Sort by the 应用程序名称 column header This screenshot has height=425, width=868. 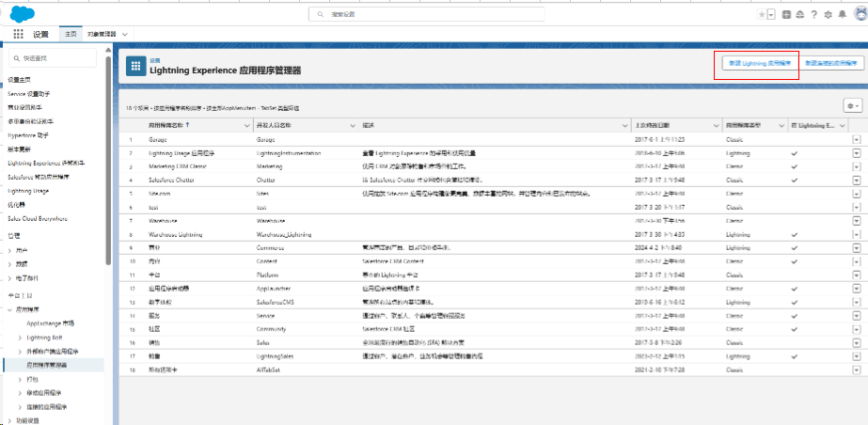(168, 126)
